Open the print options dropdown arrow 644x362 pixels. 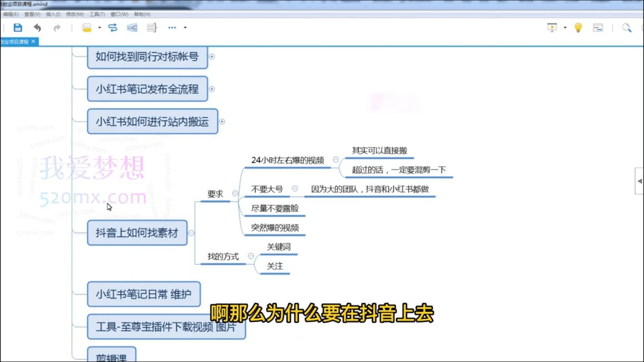(99, 27)
